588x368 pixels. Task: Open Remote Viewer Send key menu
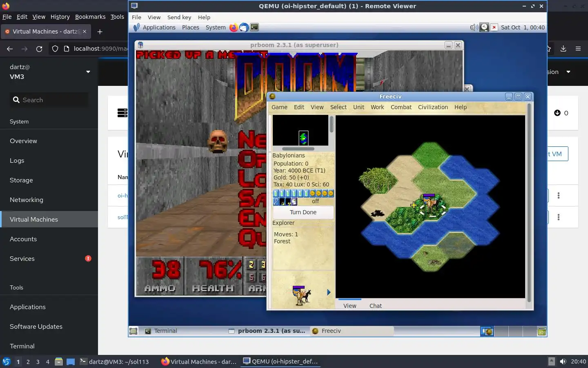pos(179,17)
